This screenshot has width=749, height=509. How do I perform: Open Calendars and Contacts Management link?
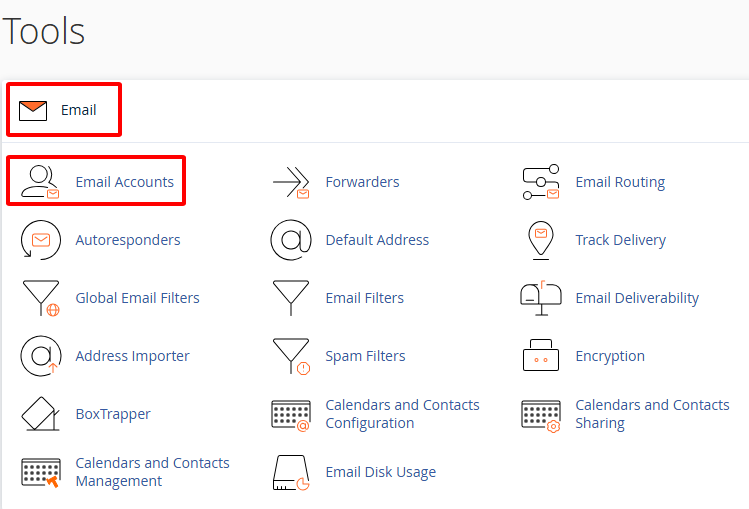click(152, 472)
